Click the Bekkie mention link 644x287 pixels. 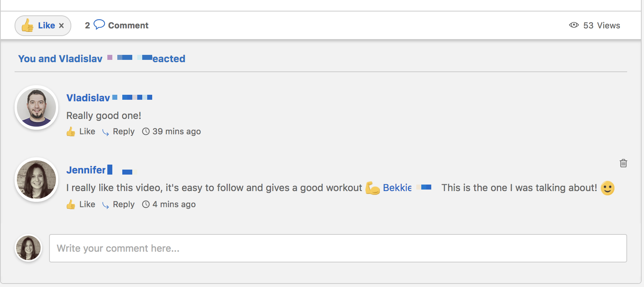[x=397, y=188]
